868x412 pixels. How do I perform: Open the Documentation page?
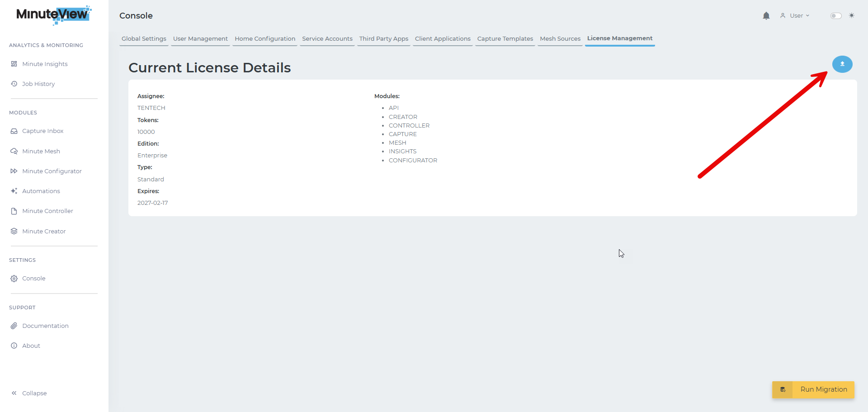pyautogui.click(x=45, y=326)
